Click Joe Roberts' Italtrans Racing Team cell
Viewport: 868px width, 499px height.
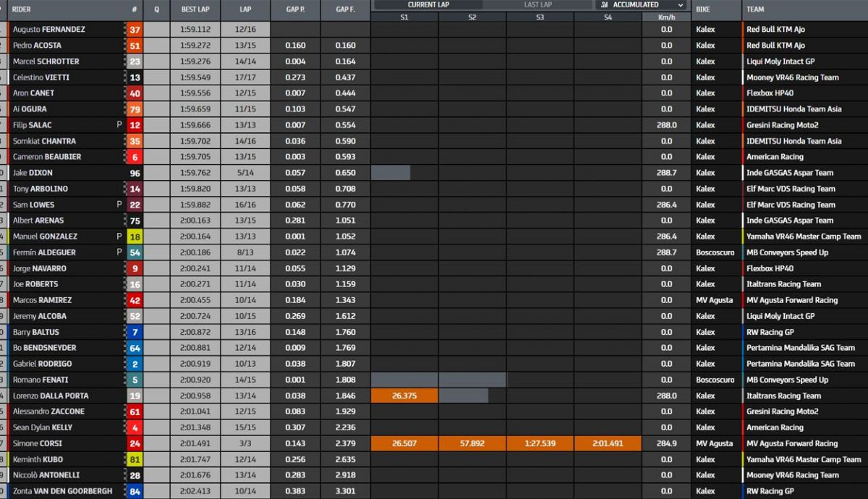coord(783,284)
